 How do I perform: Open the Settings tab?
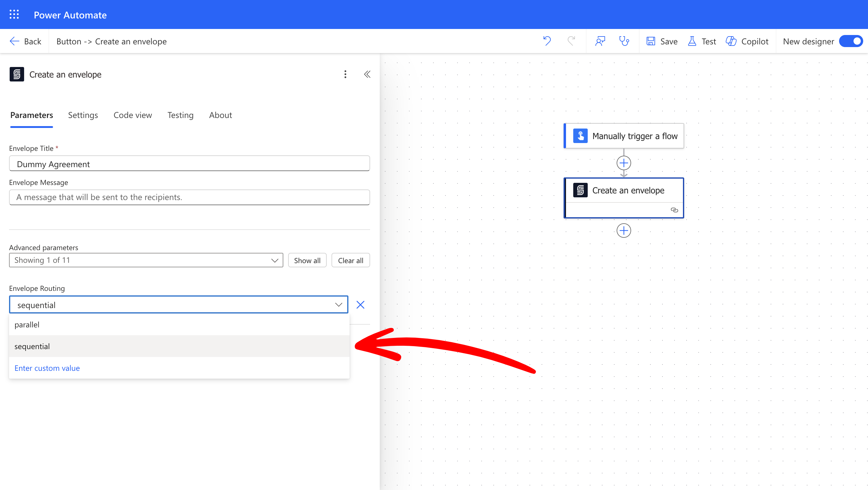point(83,115)
